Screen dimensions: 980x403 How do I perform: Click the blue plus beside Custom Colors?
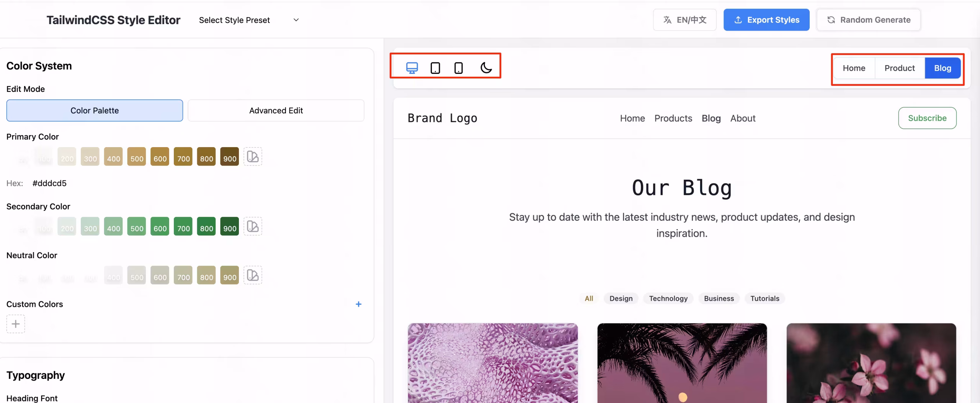(358, 304)
